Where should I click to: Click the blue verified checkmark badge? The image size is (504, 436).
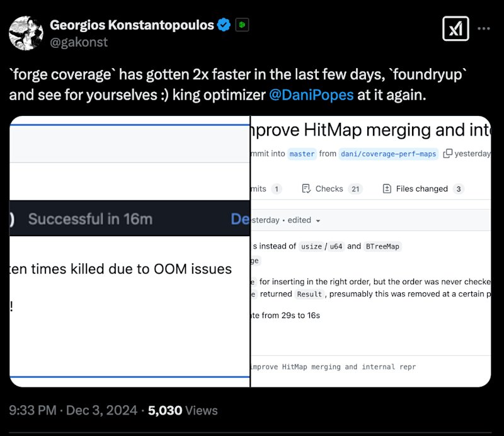(x=224, y=25)
